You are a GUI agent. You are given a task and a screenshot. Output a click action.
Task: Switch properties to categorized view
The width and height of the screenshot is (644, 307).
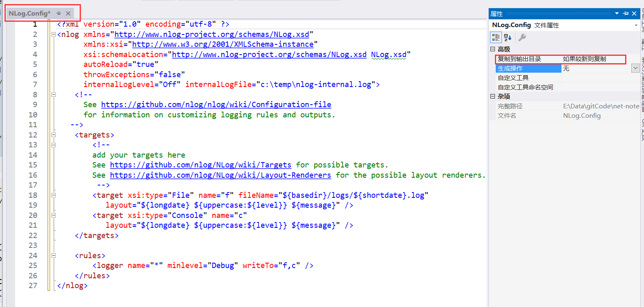pos(496,37)
